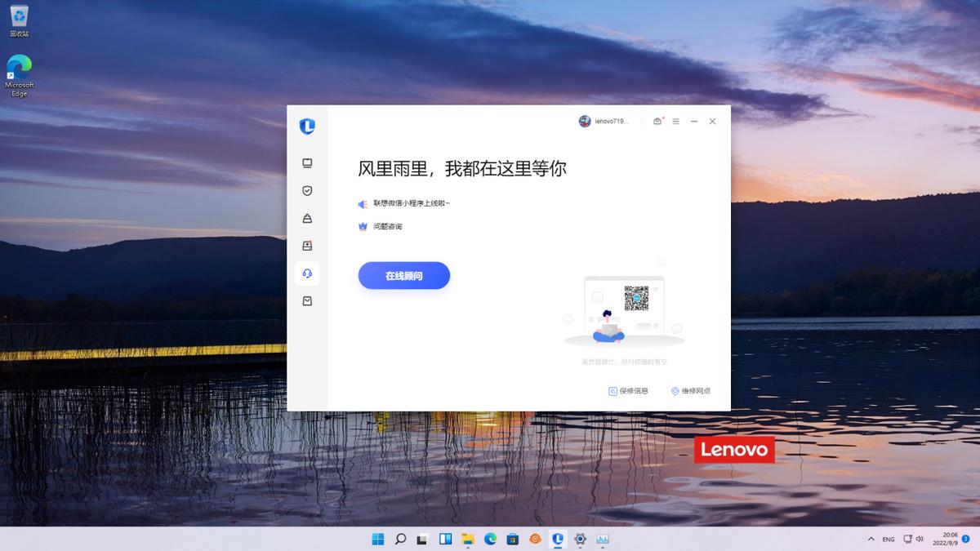
Task: Open the cleanup tool from the sidebar
Action: (307, 218)
